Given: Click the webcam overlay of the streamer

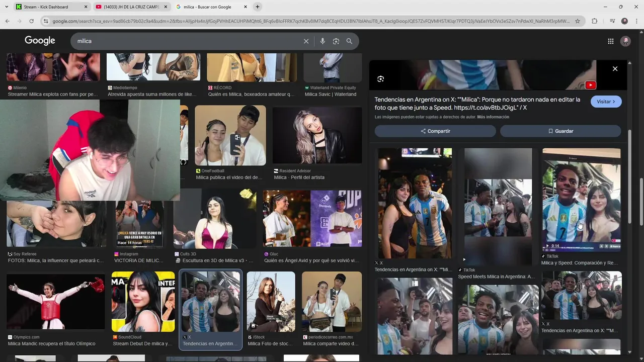Looking at the screenshot, I should coord(90,150).
